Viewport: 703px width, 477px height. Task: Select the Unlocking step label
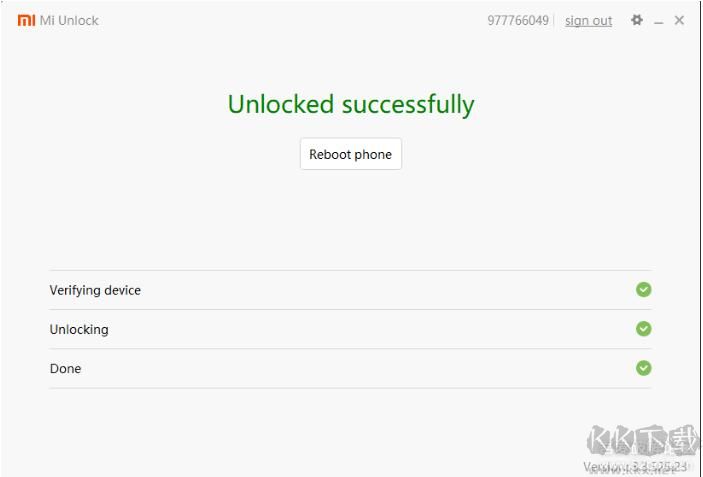pyautogui.click(x=79, y=330)
